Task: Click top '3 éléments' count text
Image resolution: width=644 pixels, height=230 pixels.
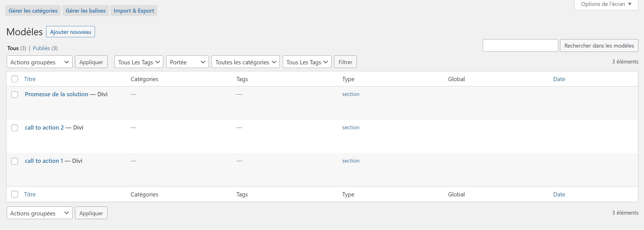Action: [625, 62]
